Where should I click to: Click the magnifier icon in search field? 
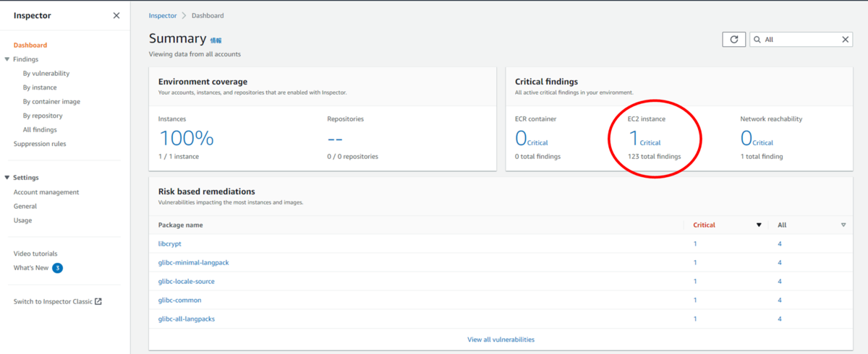coord(757,40)
